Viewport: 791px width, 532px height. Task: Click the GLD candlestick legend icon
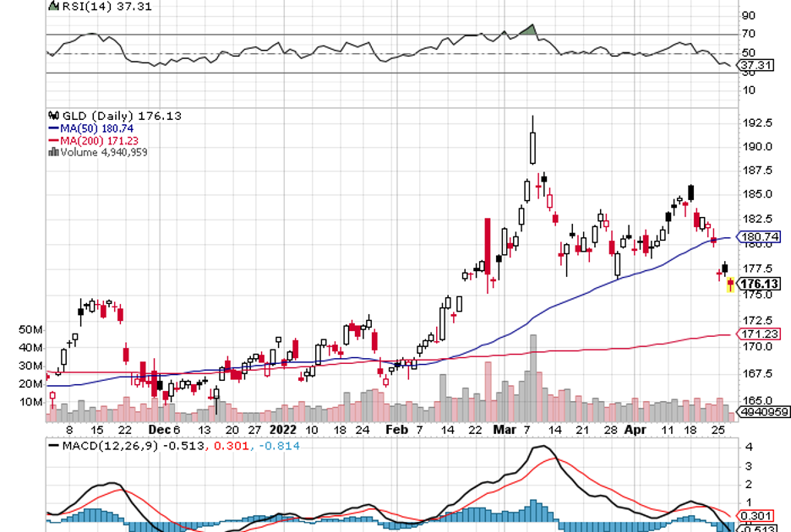click(53, 116)
